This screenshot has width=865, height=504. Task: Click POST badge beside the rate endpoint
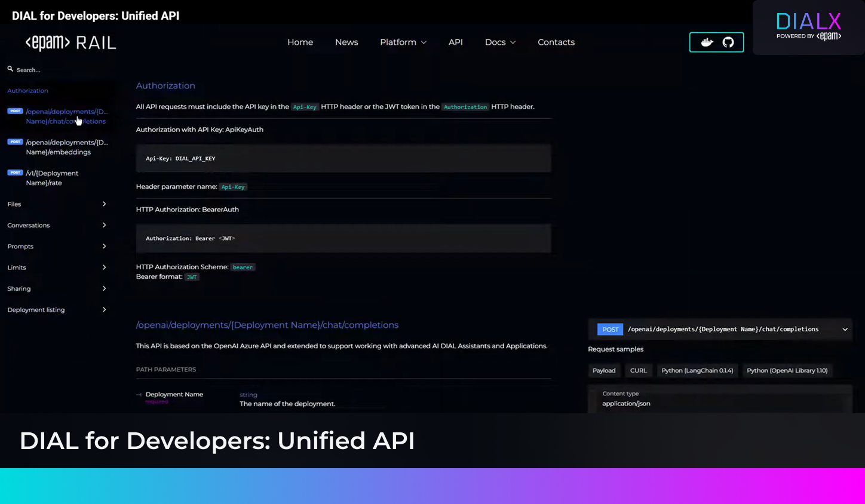point(15,173)
